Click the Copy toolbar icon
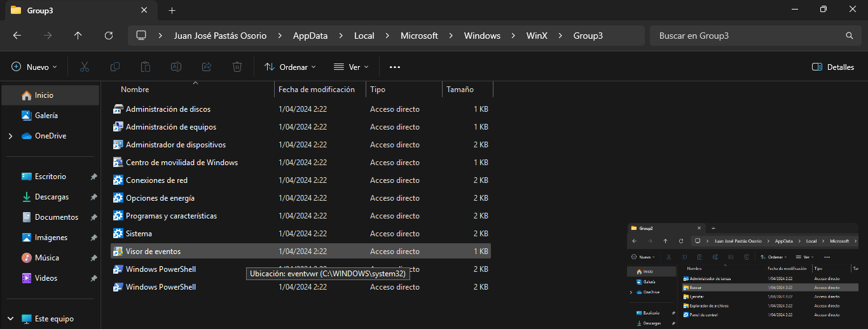The image size is (868, 329). pyautogui.click(x=115, y=67)
